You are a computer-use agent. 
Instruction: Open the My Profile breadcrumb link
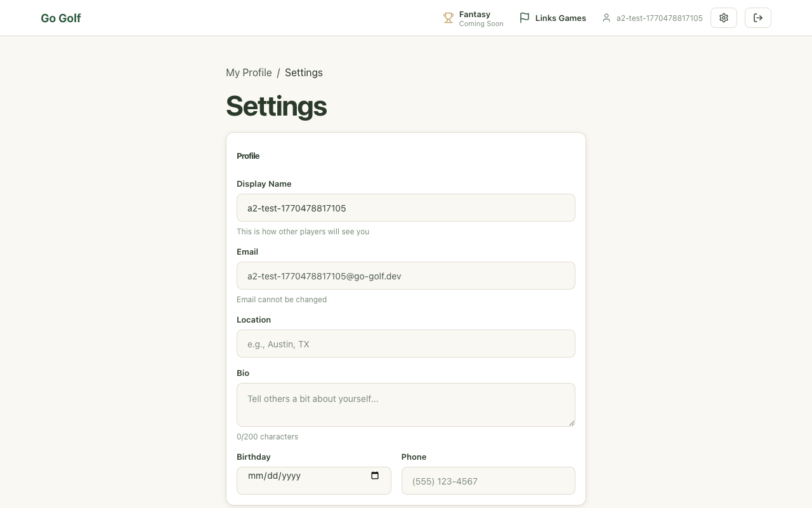click(x=249, y=72)
